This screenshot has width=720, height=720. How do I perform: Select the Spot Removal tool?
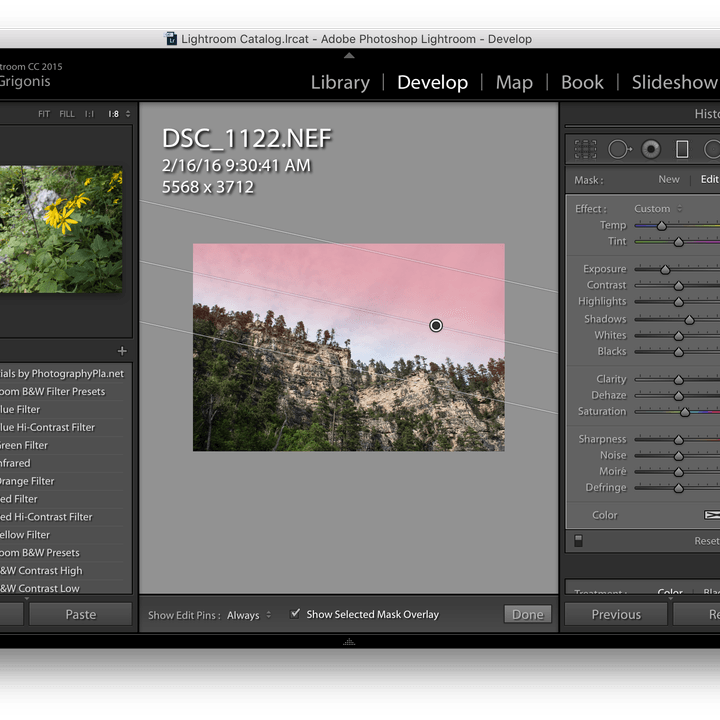(619, 149)
